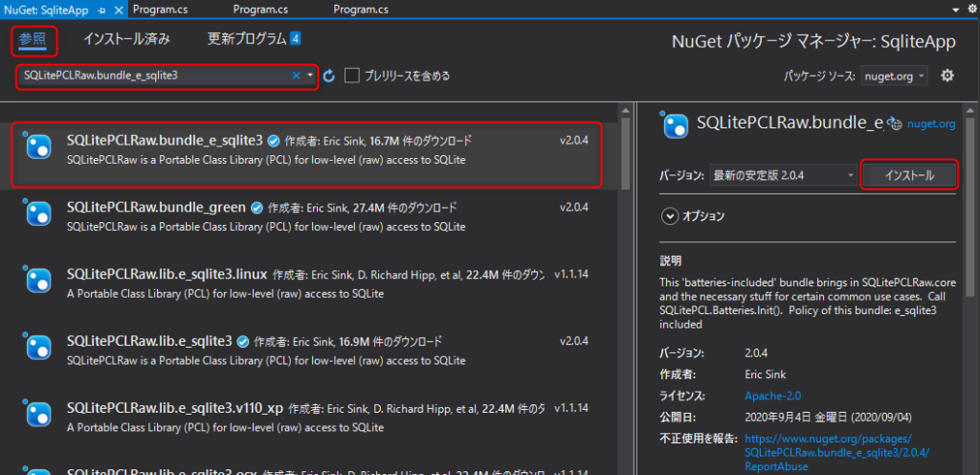Click the インストール button

[x=909, y=175]
